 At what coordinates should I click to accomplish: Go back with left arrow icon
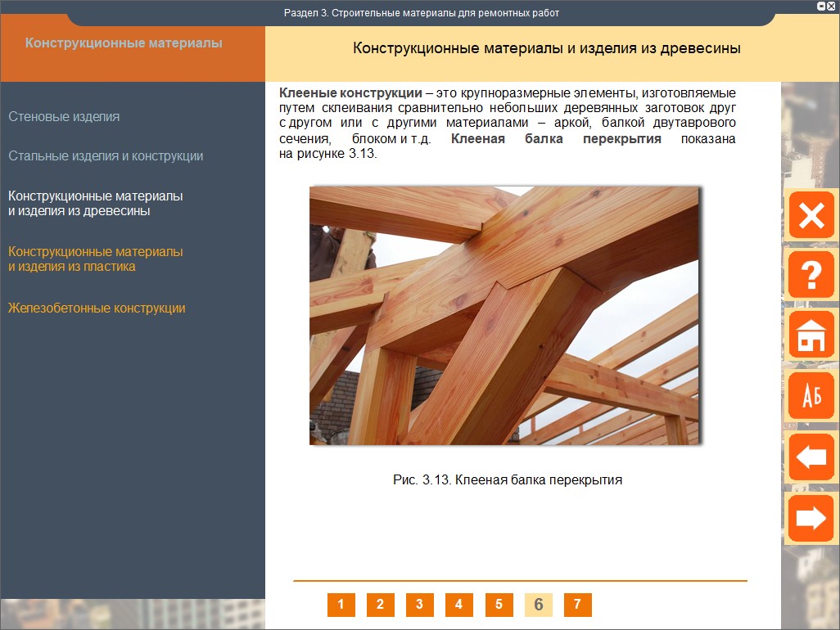tap(811, 457)
